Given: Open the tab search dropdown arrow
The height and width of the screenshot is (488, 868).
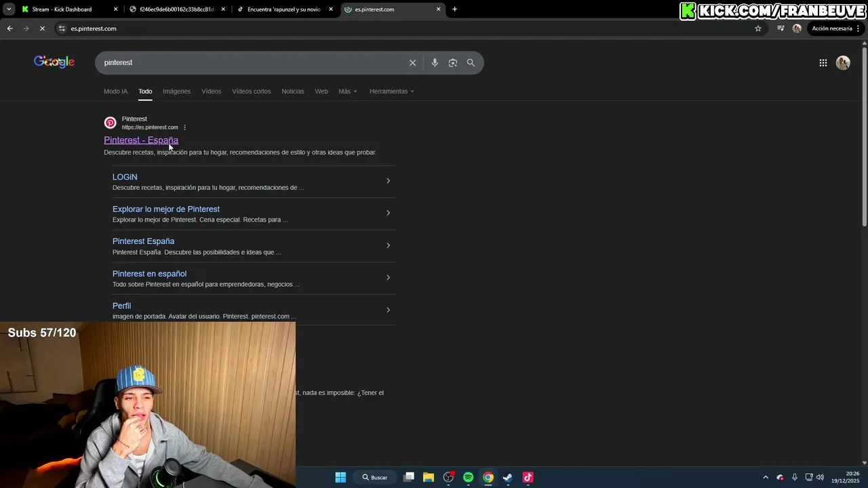Looking at the screenshot, I should click(9, 9).
